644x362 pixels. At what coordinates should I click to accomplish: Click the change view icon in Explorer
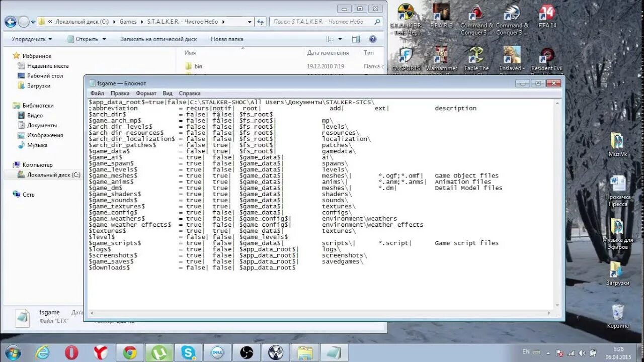[330, 39]
